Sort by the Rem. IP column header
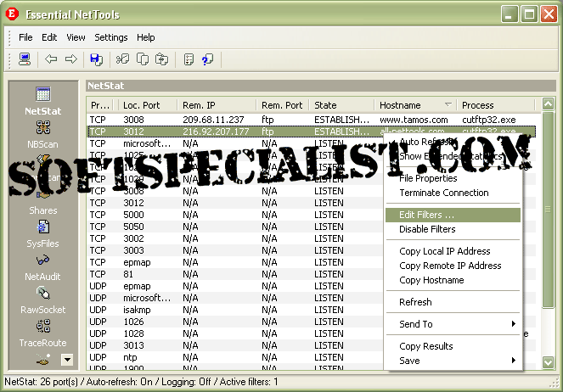Image resolution: width=563 pixels, height=392 pixels. coord(217,105)
